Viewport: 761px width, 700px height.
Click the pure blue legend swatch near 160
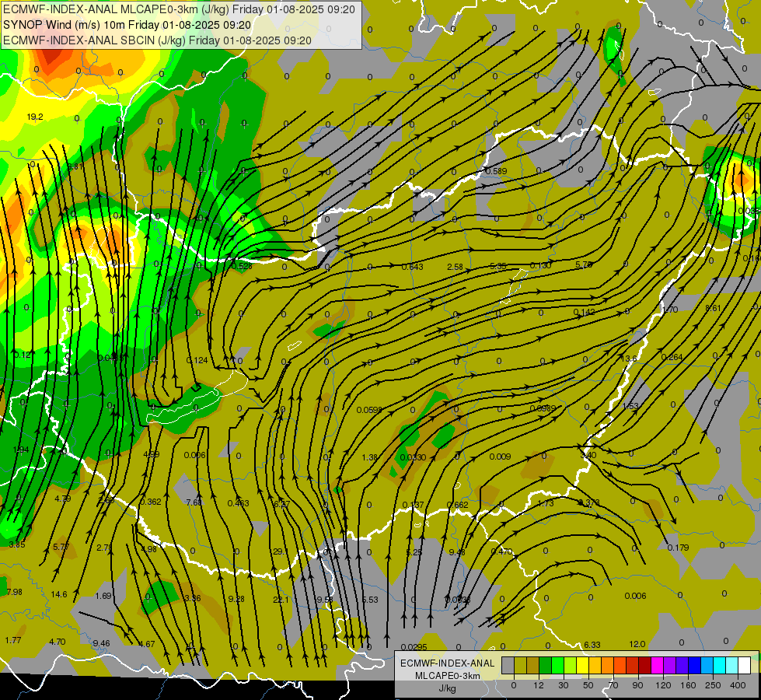[x=695, y=665]
